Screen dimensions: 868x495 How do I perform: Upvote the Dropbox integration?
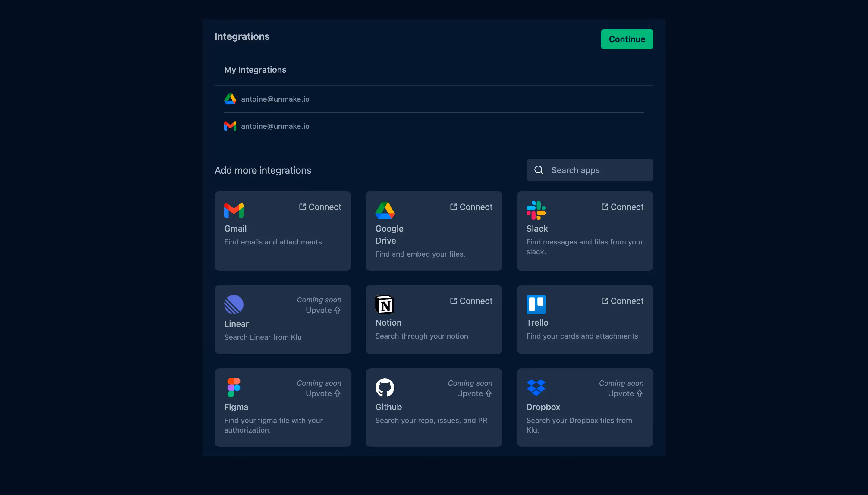[625, 393]
